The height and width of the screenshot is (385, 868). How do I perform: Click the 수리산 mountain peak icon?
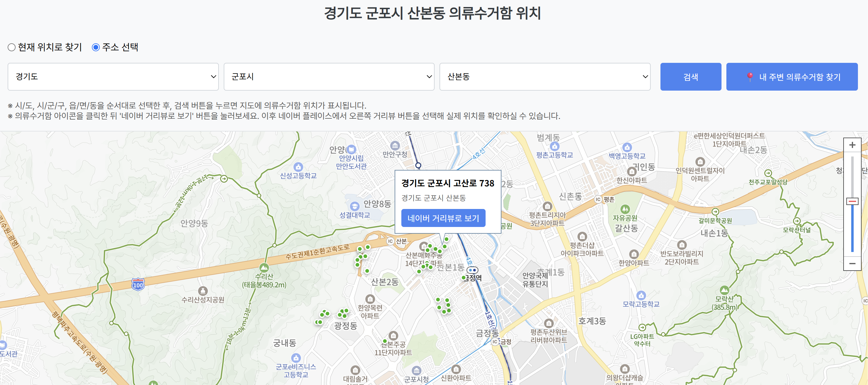pyautogui.click(x=264, y=268)
